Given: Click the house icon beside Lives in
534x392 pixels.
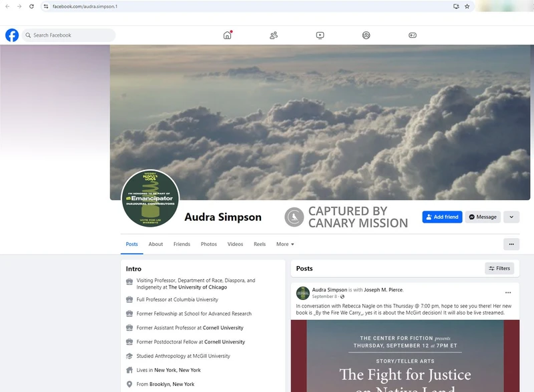Looking at the screenshot, I should 129,370.
